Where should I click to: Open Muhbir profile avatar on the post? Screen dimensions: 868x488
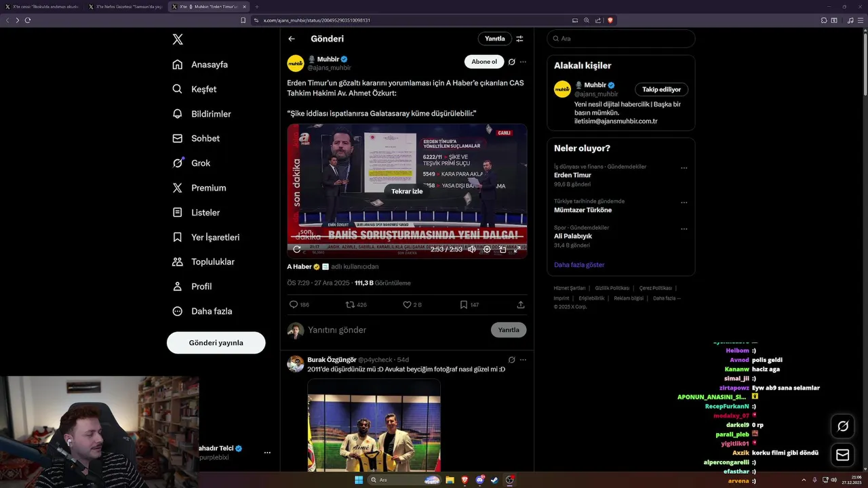296,63
